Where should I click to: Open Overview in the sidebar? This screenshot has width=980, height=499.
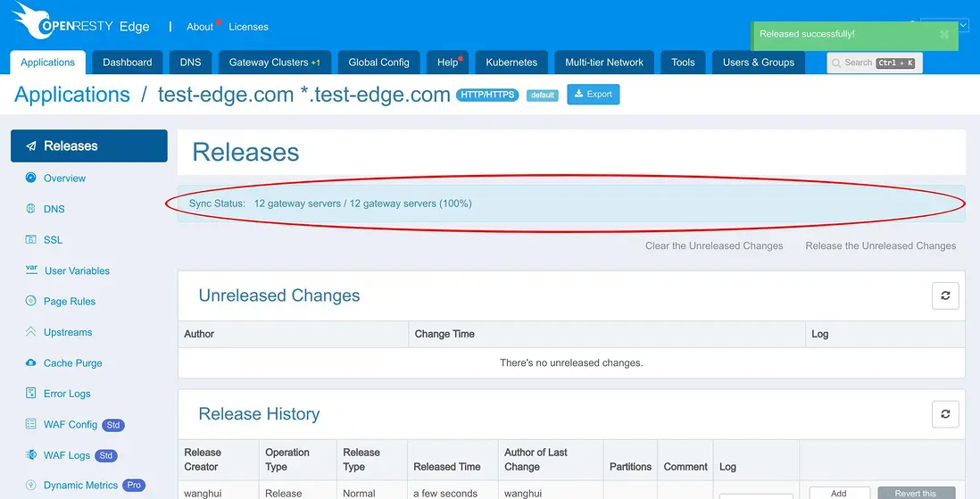point(64,179)
